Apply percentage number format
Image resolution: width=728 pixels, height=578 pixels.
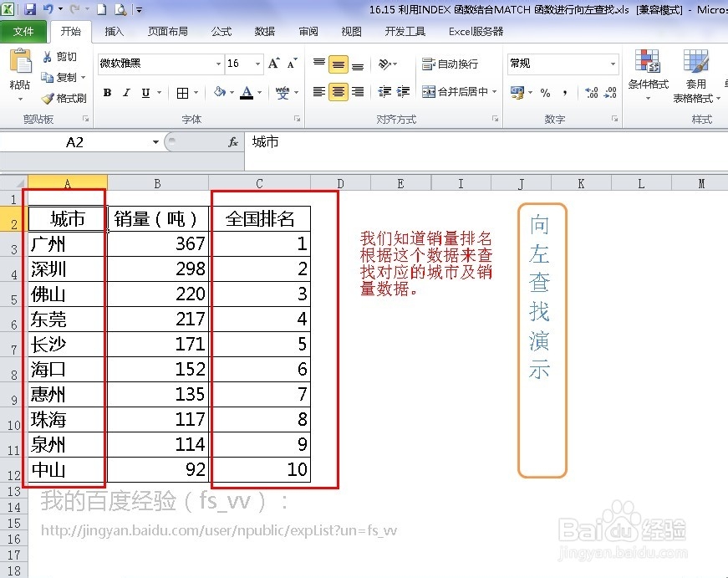tap(543, 93)
